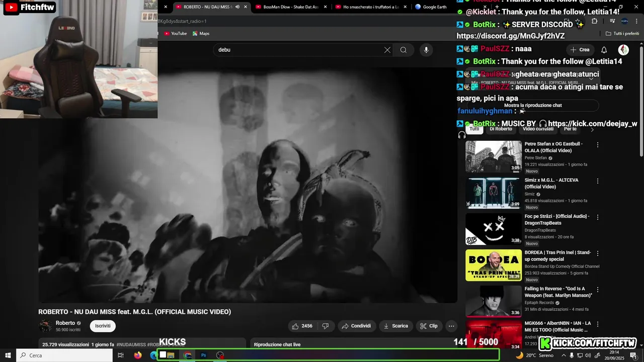The image size is (644, 362).
Task: Mute the ROBERTO tab audio speaker icon
Action: (237, 7)
